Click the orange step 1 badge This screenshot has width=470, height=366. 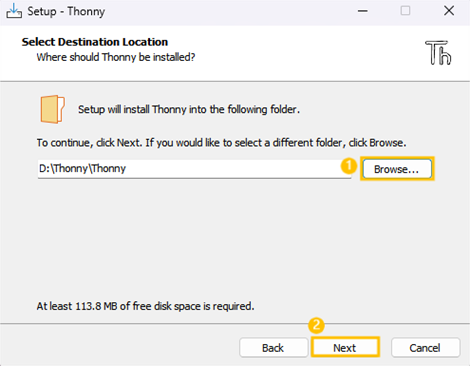pyautogui.click(x=349, y=166)
